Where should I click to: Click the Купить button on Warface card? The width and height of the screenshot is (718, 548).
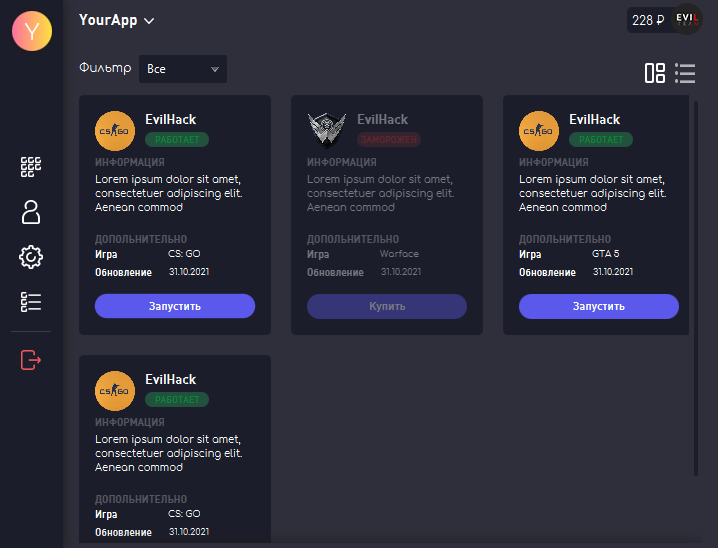(x=387, y=306)
